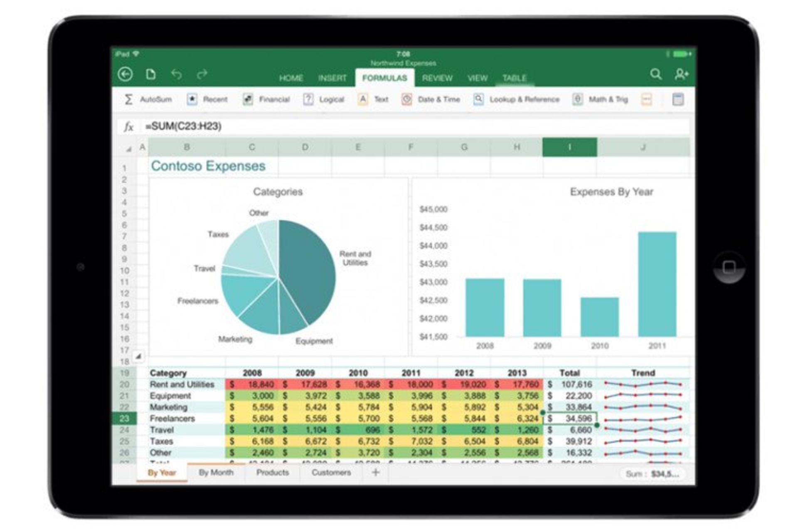Switch to the HOME ribbon tab

[291, 78]
